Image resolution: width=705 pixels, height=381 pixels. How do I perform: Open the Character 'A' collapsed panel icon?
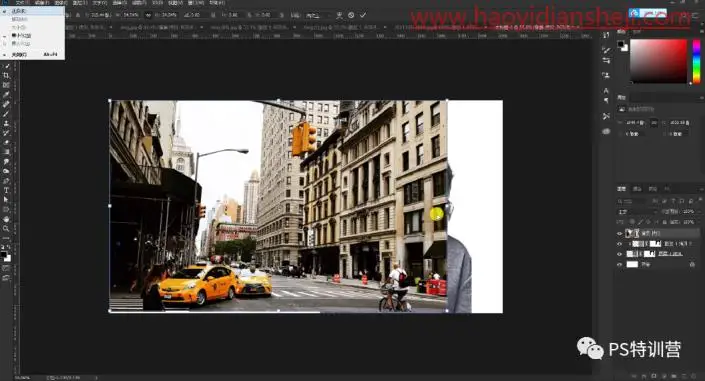point(606,91)
